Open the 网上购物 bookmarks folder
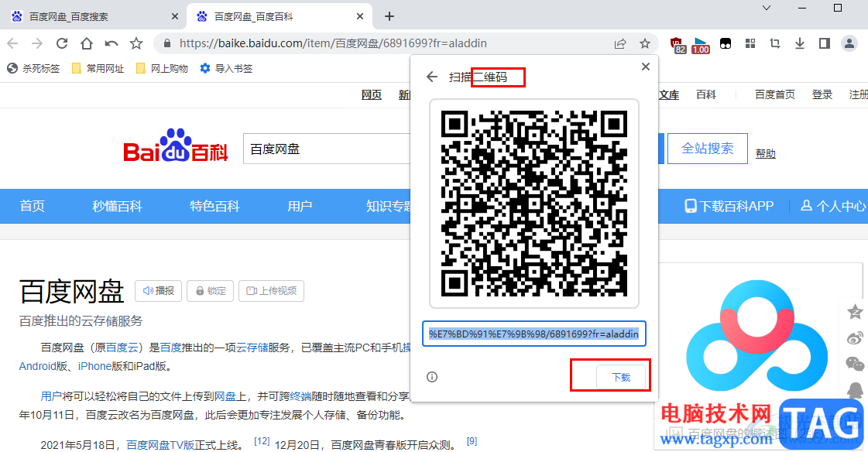The height and width of the screenshot is (452, 868). (162, 69)
